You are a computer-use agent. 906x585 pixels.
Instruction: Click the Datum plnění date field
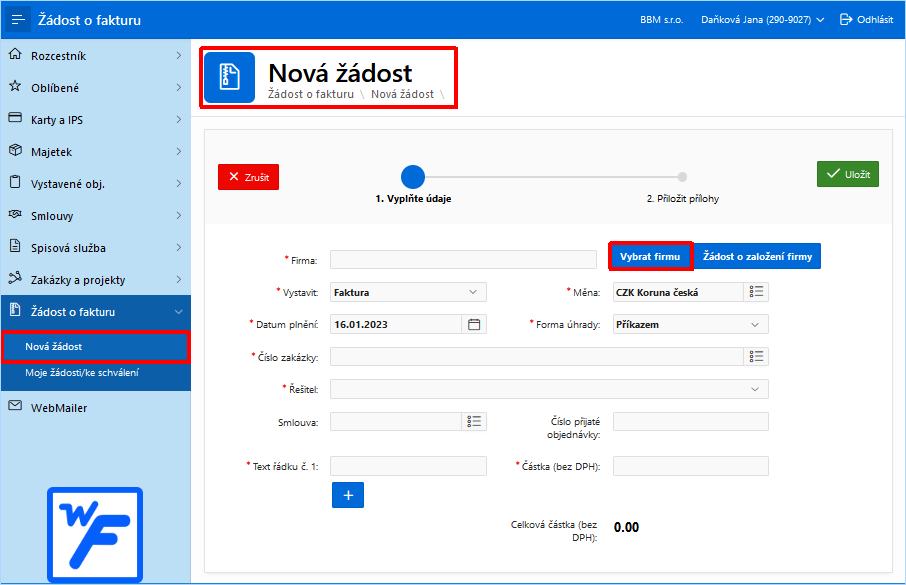[x=396, y=324]
